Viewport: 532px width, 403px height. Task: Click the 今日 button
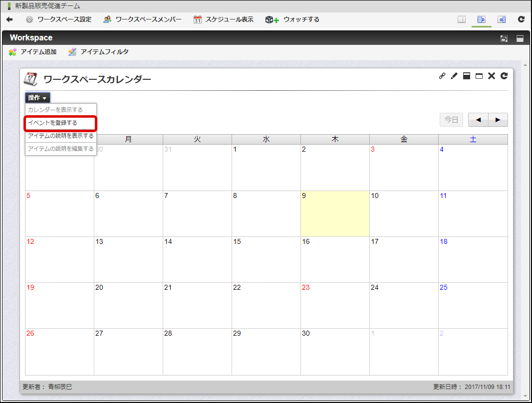click(x=451, y=120)
